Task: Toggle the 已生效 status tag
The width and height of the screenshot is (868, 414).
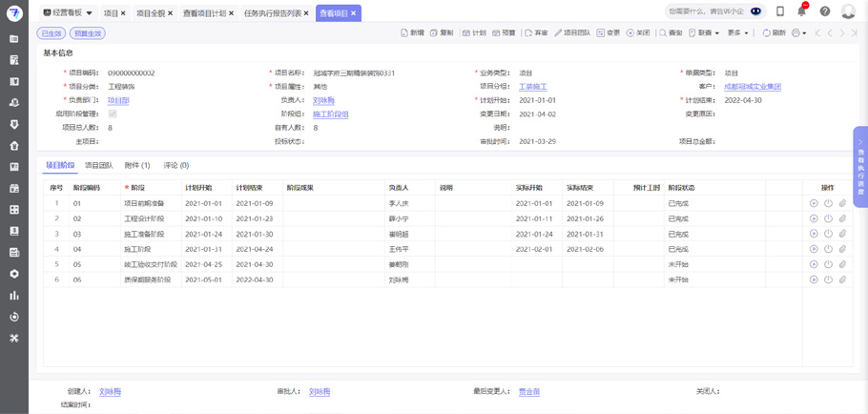Action: tap(52, 33)
